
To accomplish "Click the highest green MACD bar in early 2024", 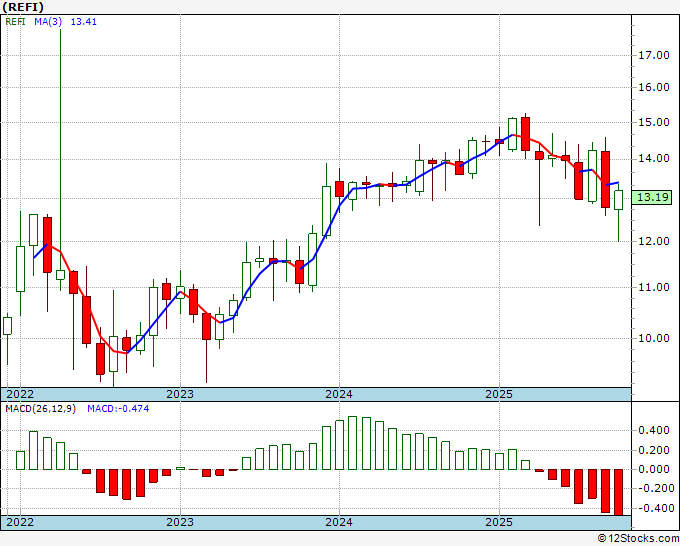I will click(x=353, y=443).
